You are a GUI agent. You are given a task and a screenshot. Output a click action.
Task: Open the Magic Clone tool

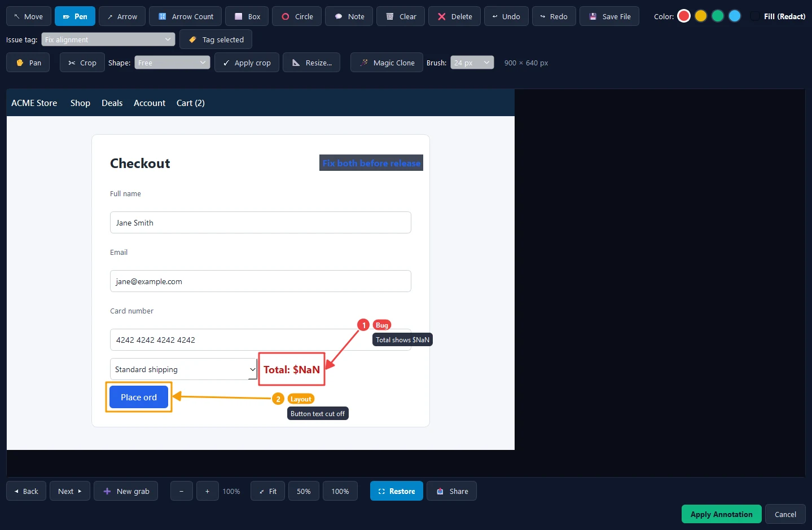(x=387, y=63)
